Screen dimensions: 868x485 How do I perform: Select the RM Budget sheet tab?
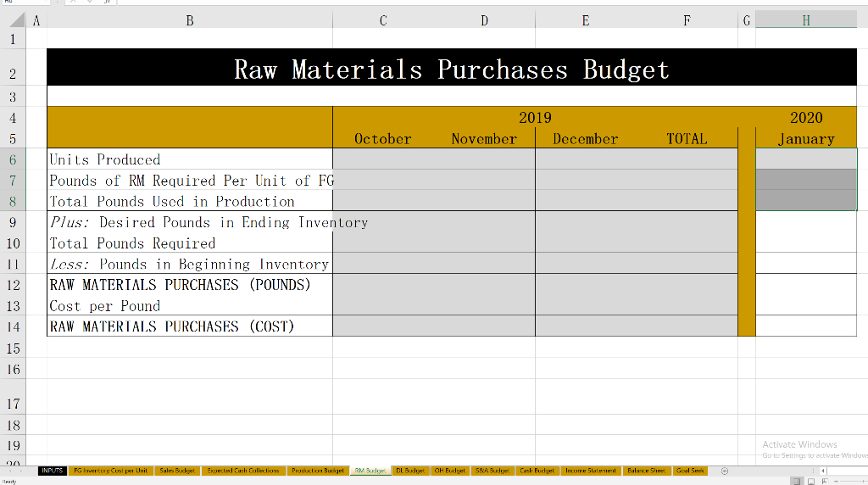tap(370, 471)
